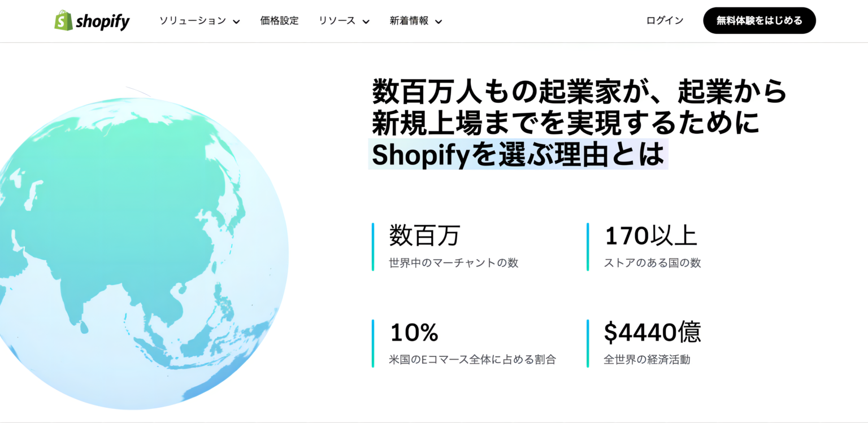Click the main headline about 起業家
Screen dimensions: 868x423
(x=576, y=121)
